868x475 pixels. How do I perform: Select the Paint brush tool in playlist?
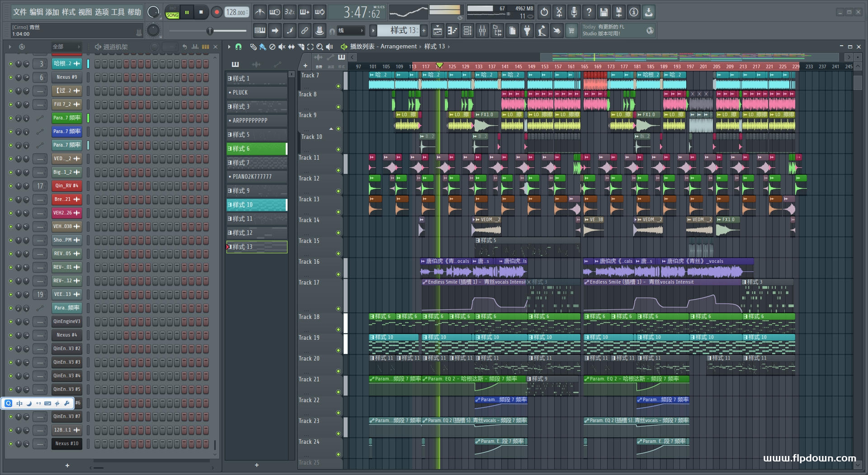click(x=263, y=47)
